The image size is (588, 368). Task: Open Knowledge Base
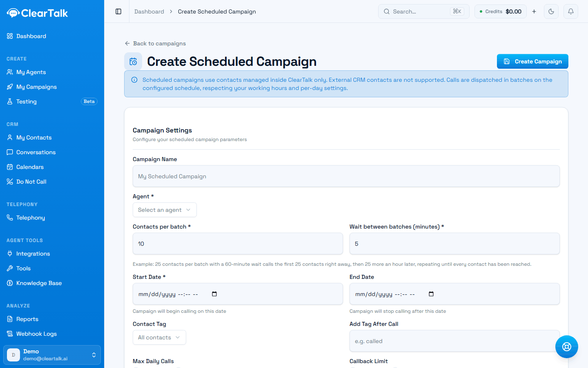(x=52, y=283)
